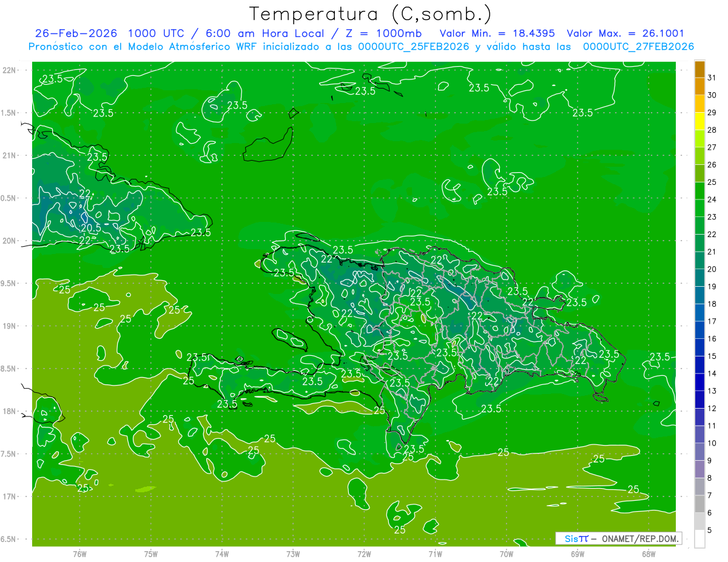Click legend value '30'

(712, 95)
